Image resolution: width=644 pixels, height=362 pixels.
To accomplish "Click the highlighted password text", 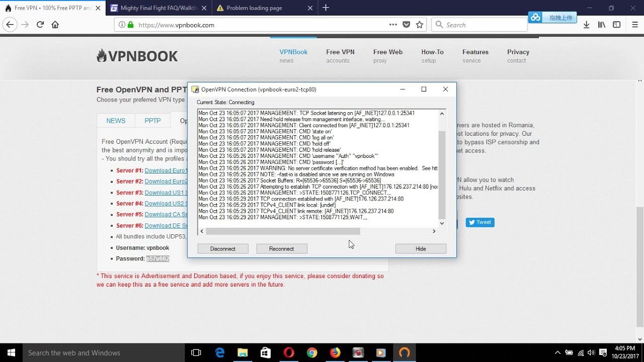I will tap(157, 258).
